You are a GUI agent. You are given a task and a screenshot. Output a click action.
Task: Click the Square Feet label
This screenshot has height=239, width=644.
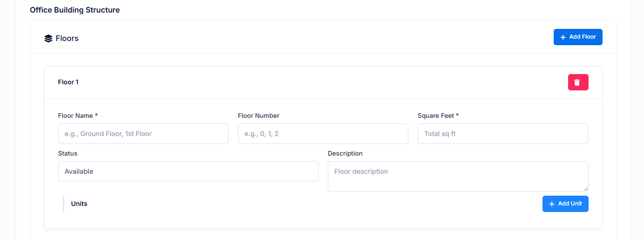[438, 116]
